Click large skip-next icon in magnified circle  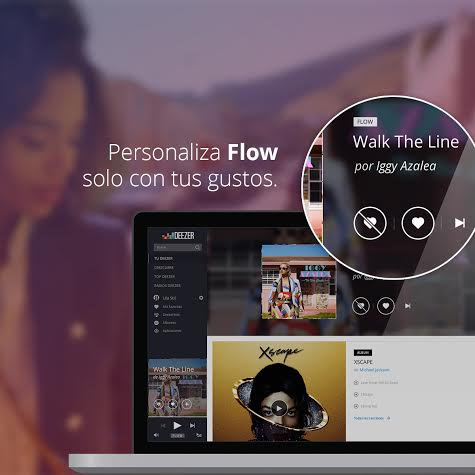tap(460, 223)
